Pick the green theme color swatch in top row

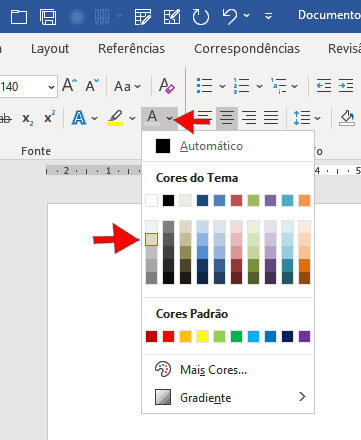253,201
